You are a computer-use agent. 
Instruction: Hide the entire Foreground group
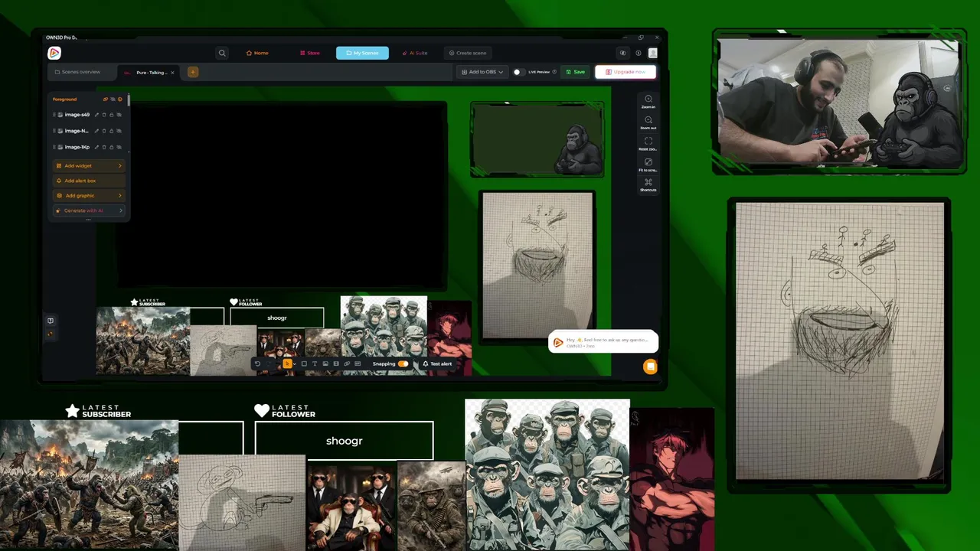113,99
